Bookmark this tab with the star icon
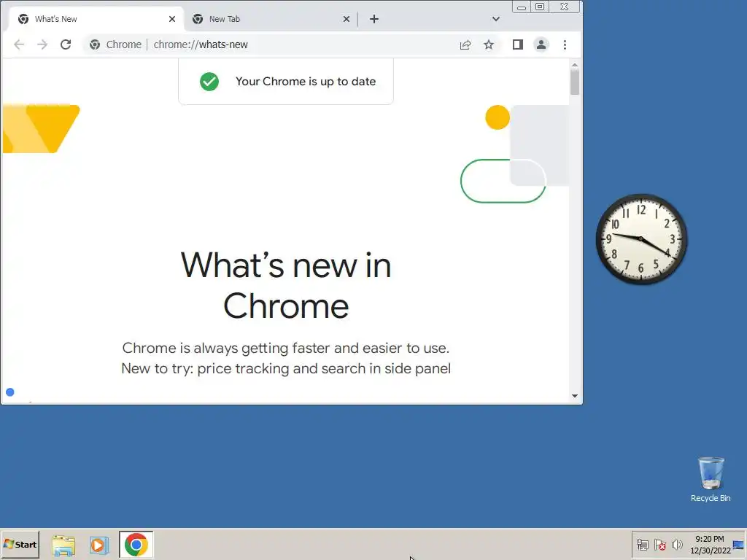 (489, 44)
